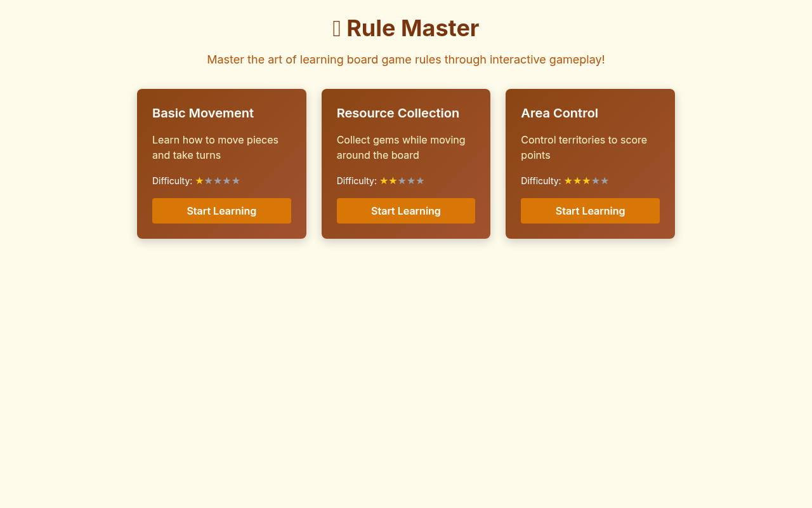Click the Difficulty label on Area Control card

click(x=540, y=180)
